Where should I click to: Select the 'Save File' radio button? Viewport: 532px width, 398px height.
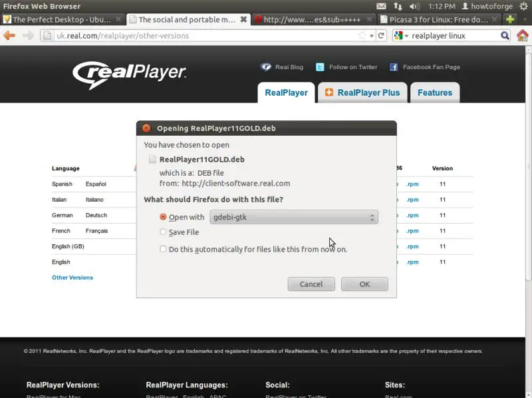[163, 232]
